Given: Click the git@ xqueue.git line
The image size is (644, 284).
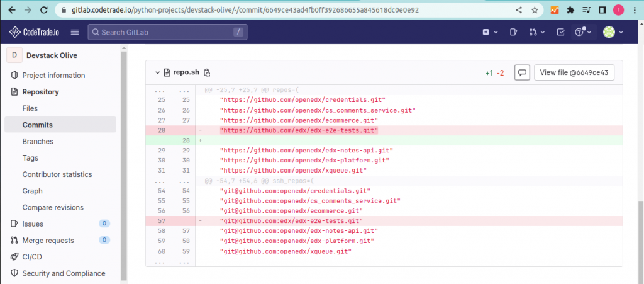Looking at the screenshot, I should tap(286, 251).
